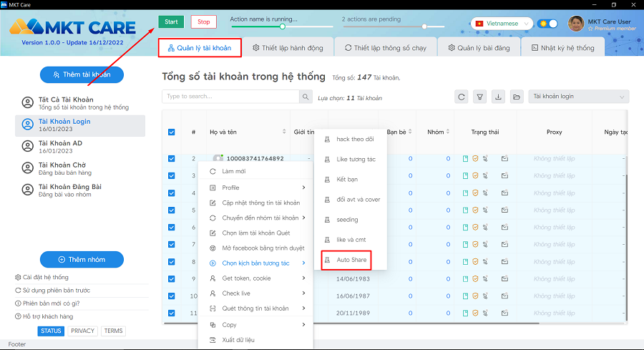Click the gear icon of Cài đặt hệ thống
This screenshot has width=644, height=350.
18,277
